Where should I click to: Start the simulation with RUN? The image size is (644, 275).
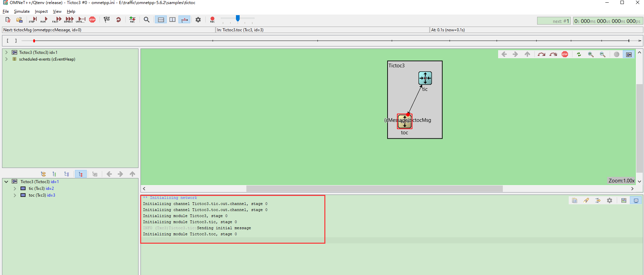point(44,20)
